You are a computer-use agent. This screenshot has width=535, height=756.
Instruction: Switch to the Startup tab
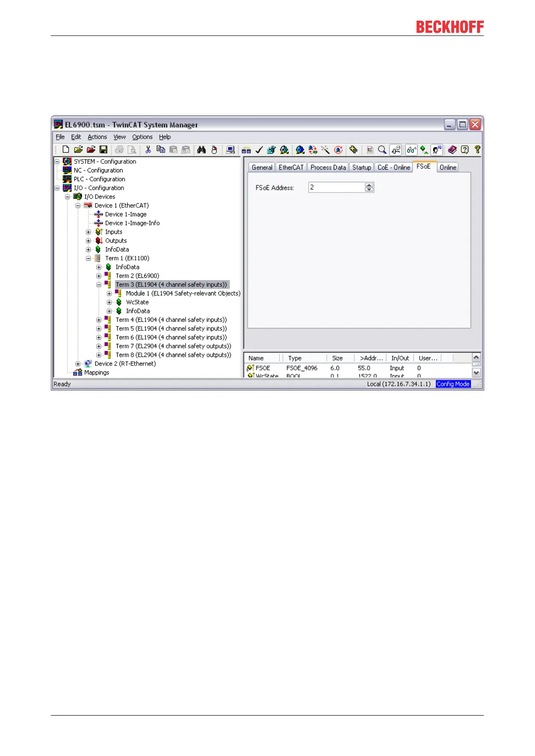pos(362,167)
